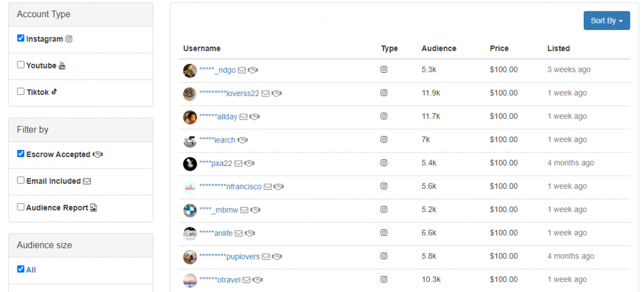644x292 pixels.
Task: Uncheck the All audience size checkbox
Action: (x=21, y=269)
